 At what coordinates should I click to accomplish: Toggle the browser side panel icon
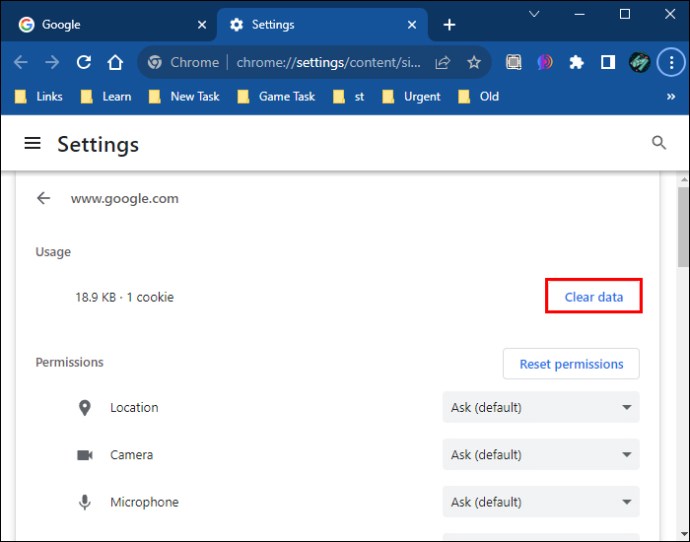(x=608, y=62)
